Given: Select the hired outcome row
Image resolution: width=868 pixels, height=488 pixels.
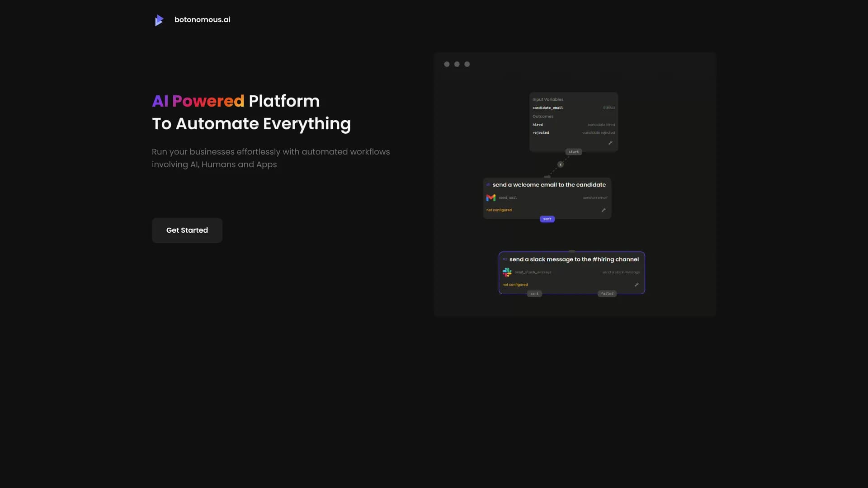Looking at the screenshot, I should coord(538,124).
